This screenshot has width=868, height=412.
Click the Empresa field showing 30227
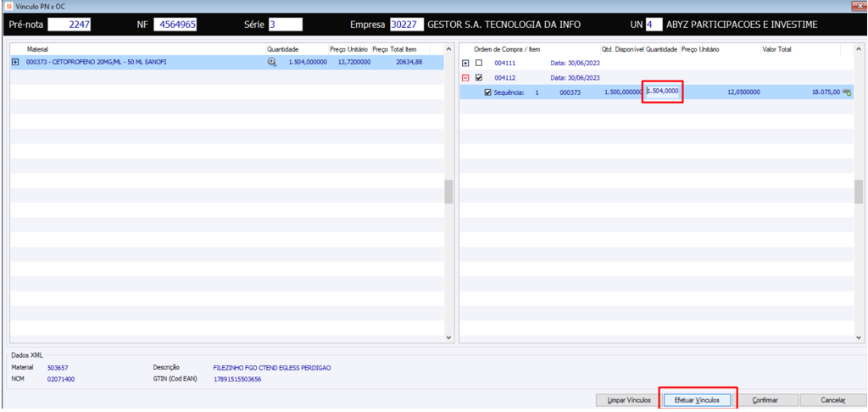pos(407,25)
